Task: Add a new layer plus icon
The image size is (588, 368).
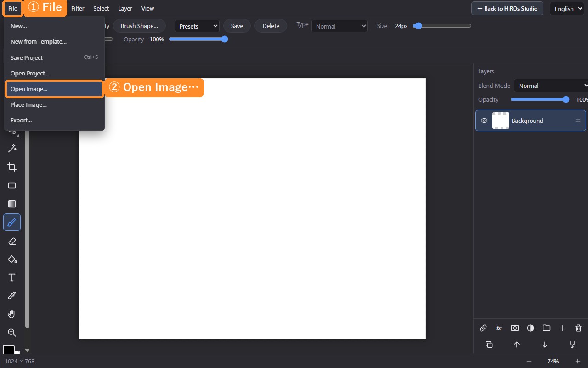Action: [x=562, y=328]
